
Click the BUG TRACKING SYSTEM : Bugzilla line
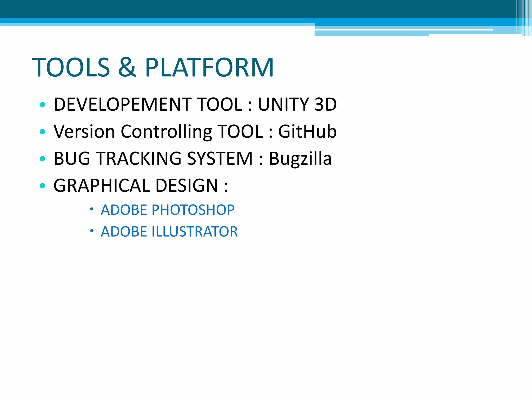pyautogui.click(x=192, y=158)
